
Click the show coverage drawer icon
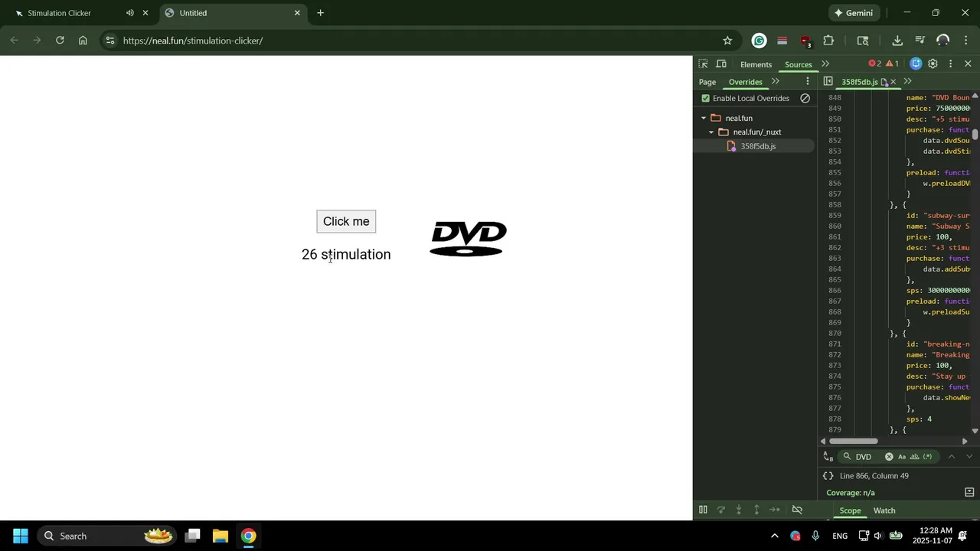point(969,492)
